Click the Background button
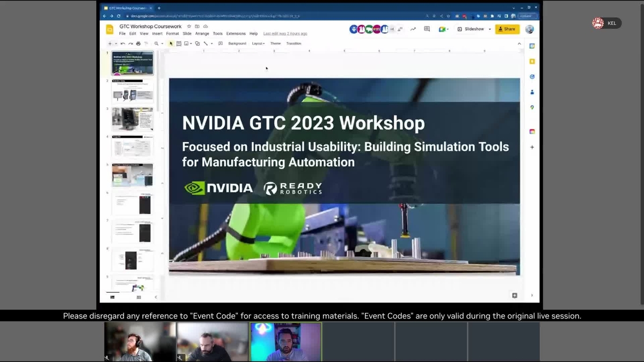644x362 pixels. (237, 43)
